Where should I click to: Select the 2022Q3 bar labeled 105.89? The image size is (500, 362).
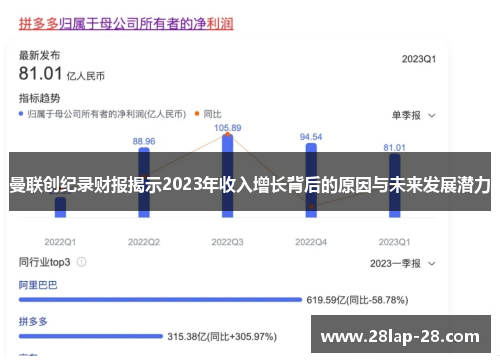(228, 176)
